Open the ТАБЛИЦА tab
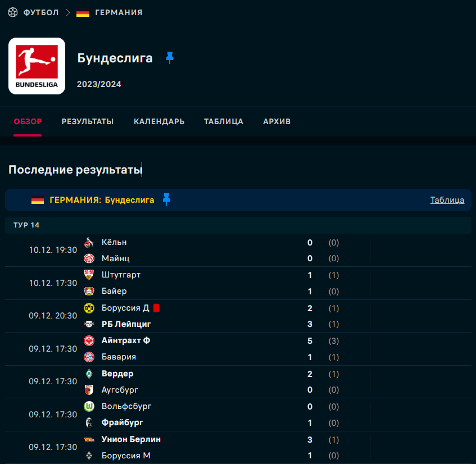Image resolution: width=476 pixels, height=464 pixels. pos(224,121)
